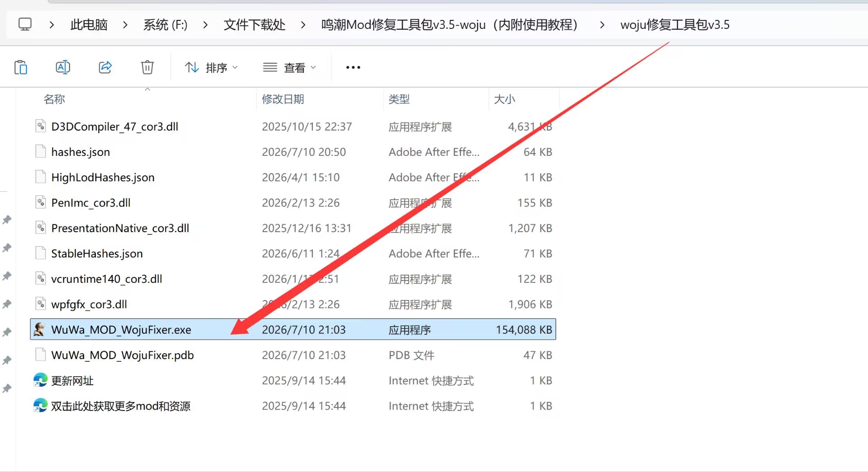868x472 pixels.
Task: Click woju修复工具包v3.5 breadcrumb segment
Action: [x=675, y=25]
